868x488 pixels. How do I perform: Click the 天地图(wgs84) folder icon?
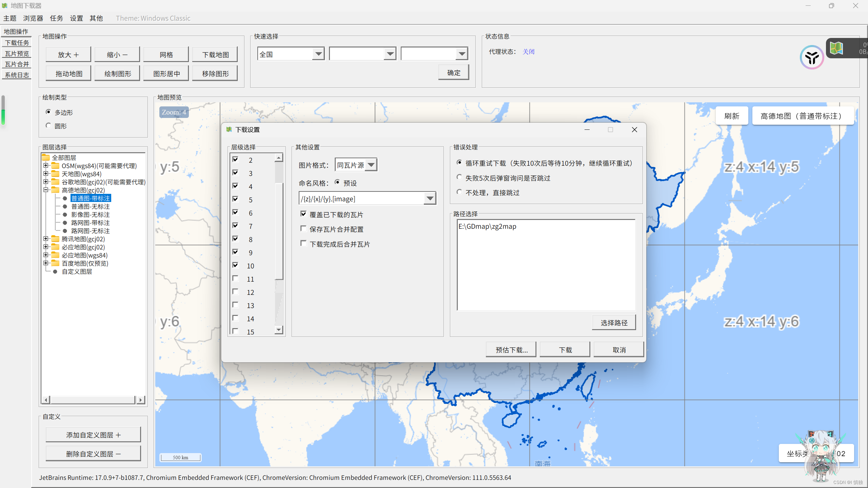[x=55, y=174]
